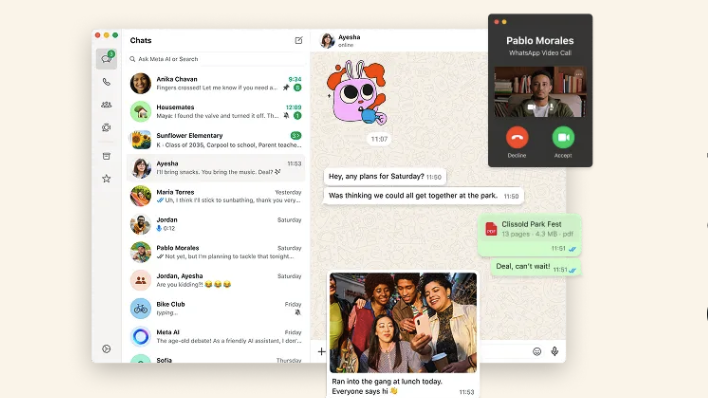
Task: Click the 'Deal, can't wait!' message
Action: point(536,267)
